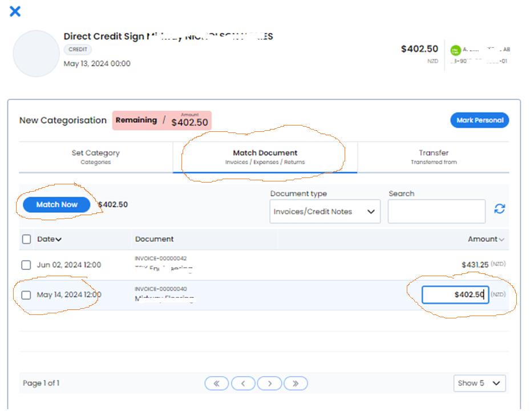Go to the first page with double-left arrow

click(216, 383)
